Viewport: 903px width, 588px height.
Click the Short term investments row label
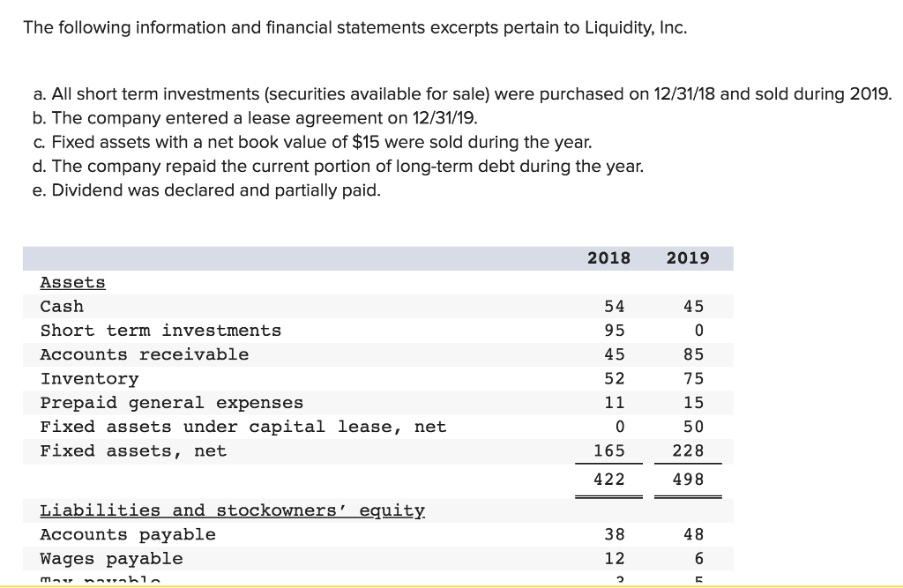160,331
